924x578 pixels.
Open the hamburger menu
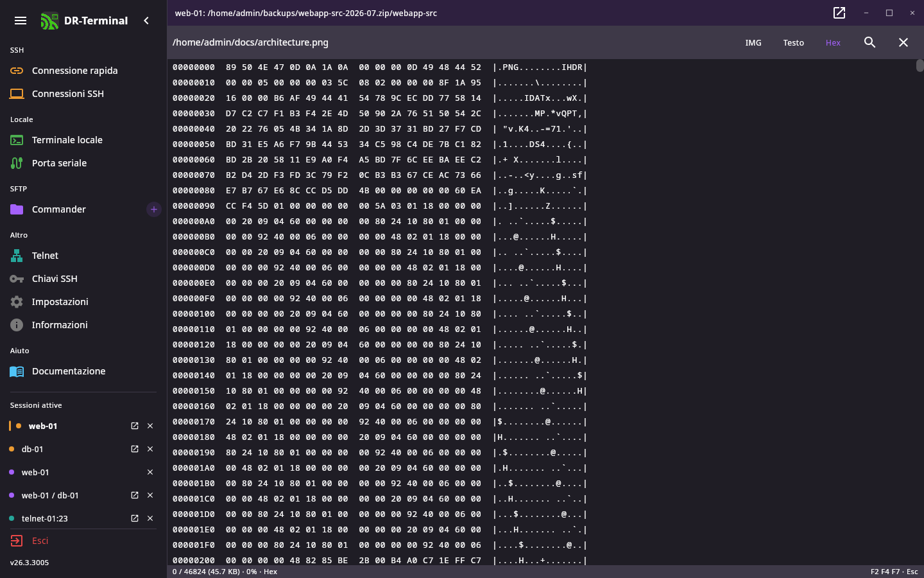tap(21, 21)
